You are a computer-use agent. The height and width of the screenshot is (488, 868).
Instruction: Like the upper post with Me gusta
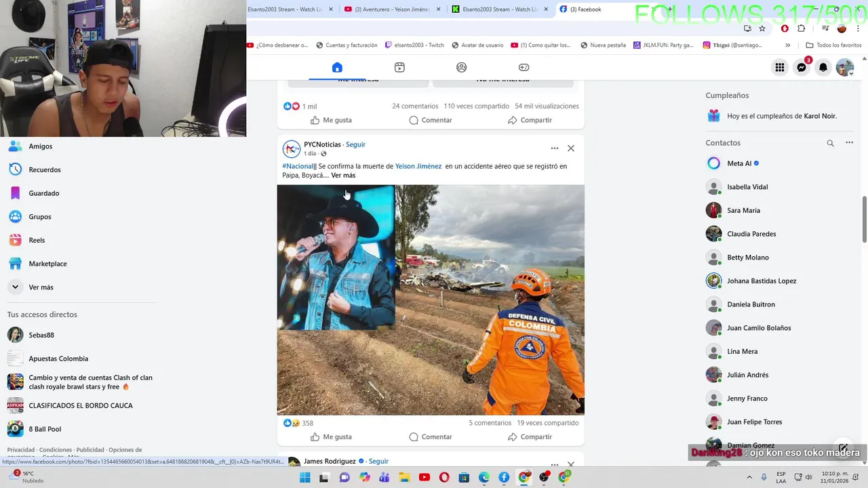point(331,120)
